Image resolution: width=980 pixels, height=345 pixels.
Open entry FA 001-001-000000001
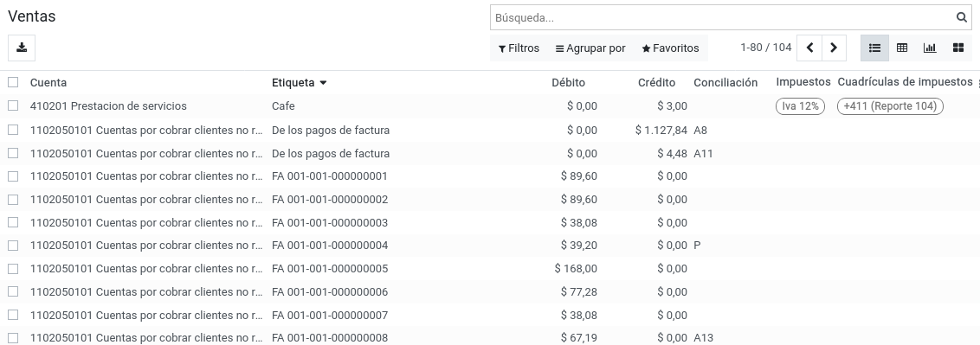329,176
